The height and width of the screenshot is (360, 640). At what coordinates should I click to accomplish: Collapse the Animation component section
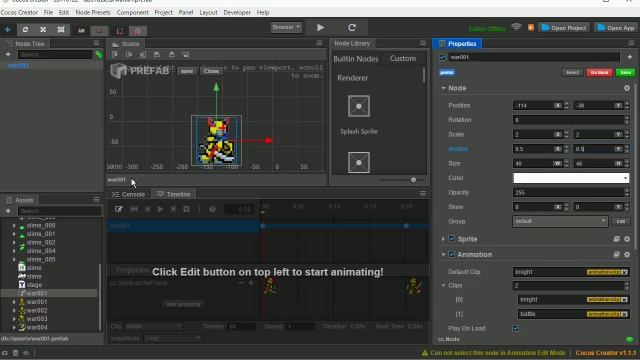[443, 254]
